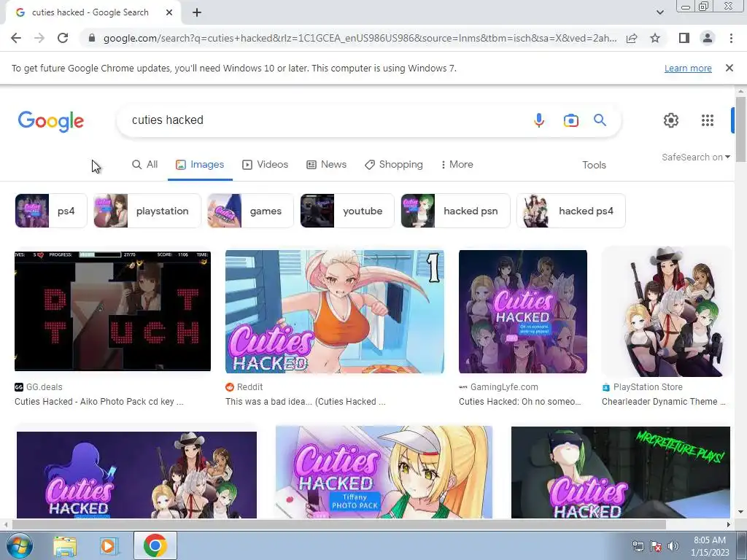Switch to the News tab

[x=326, y=164]
